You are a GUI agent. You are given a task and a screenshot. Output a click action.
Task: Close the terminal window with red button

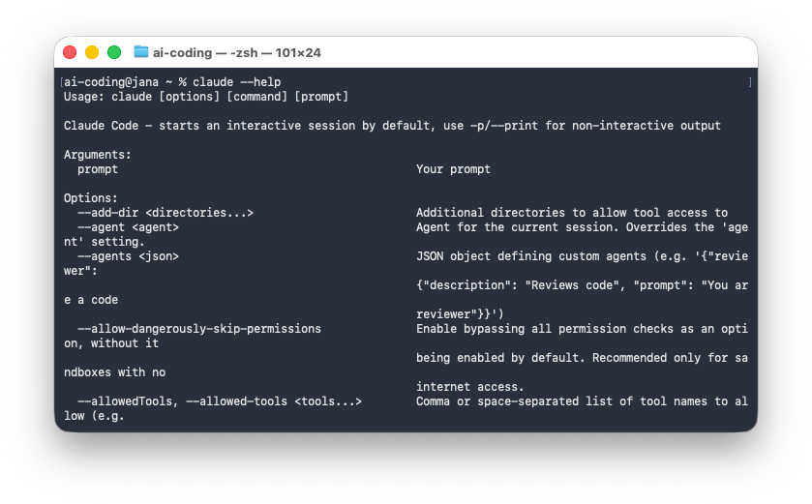[70, 52]
